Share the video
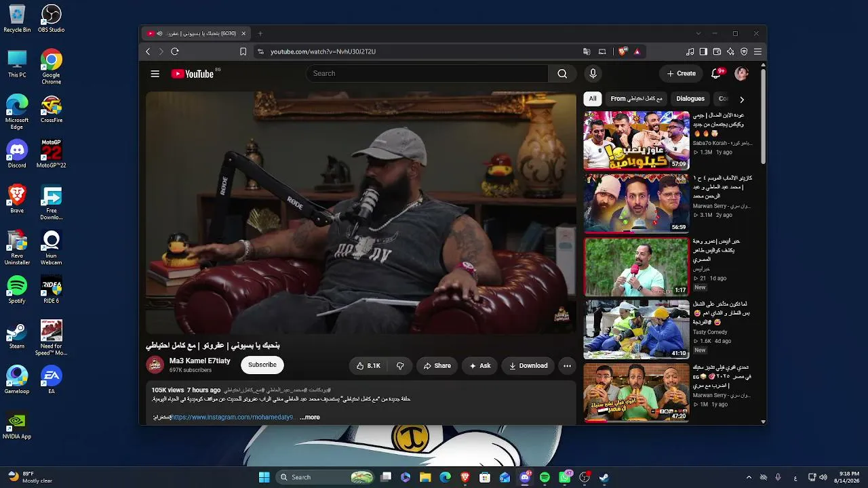 point(437,366)
